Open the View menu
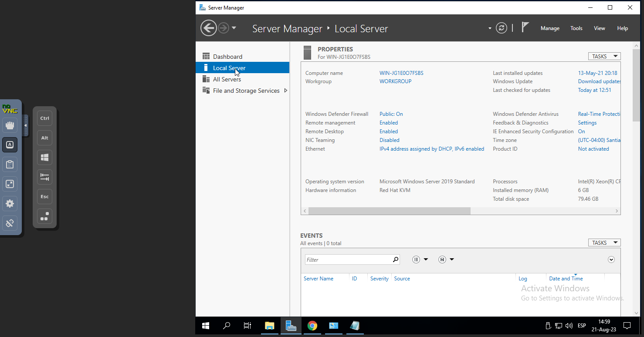 pos(600,28)
